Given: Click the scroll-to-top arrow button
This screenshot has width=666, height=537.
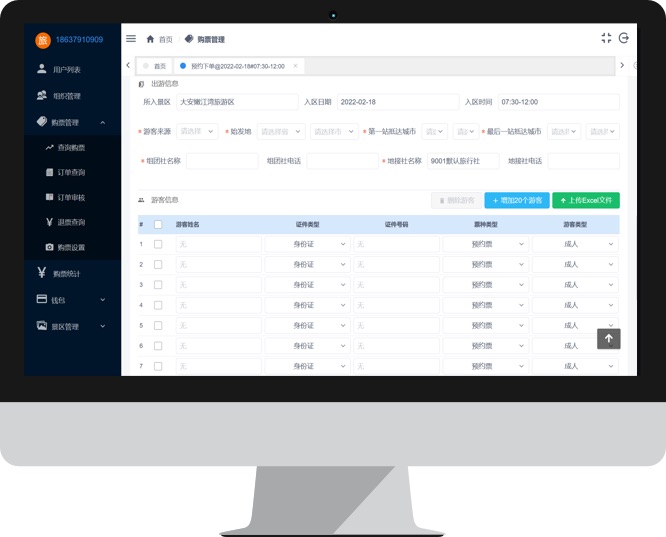Looking at the screenshot, I should [x=609, y=338].
